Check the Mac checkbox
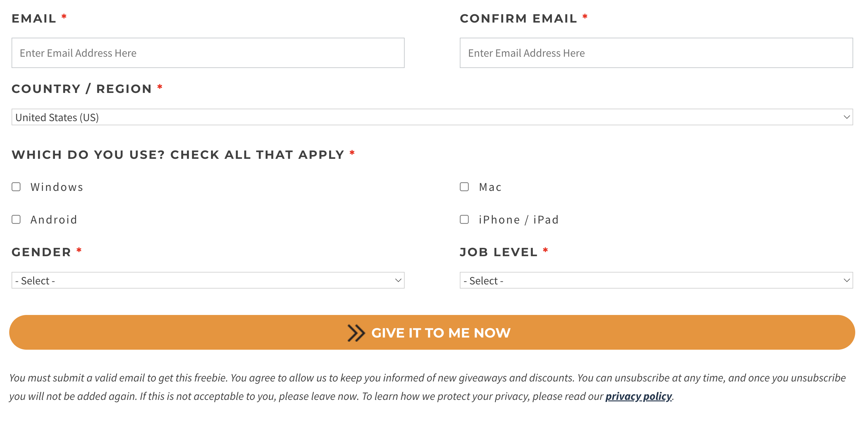 [464, 187]
